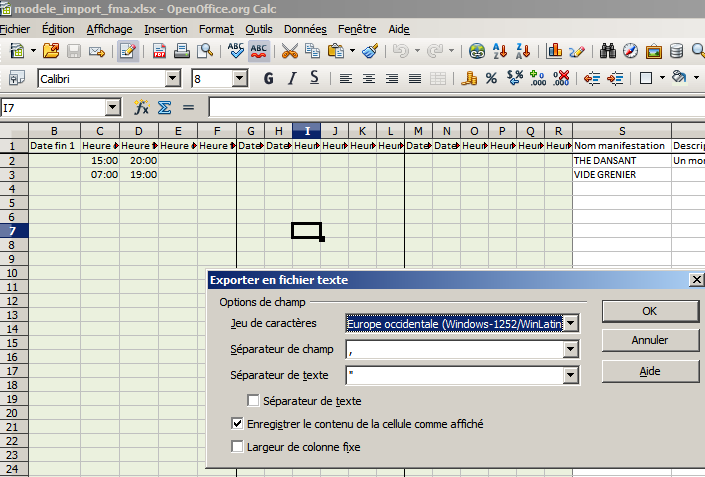Enable Largeur de colonne fixe option
Viewport: 705px width, 477px height.
coord(237,447)
